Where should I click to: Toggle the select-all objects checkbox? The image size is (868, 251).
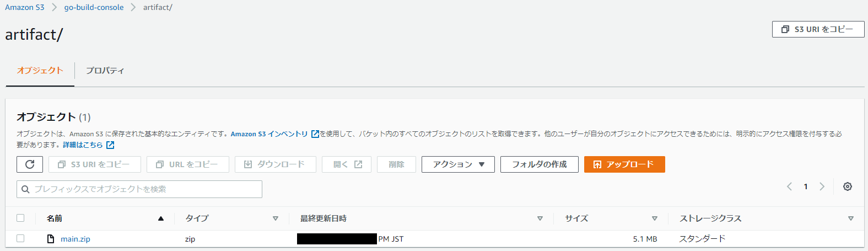coord(20,218)
